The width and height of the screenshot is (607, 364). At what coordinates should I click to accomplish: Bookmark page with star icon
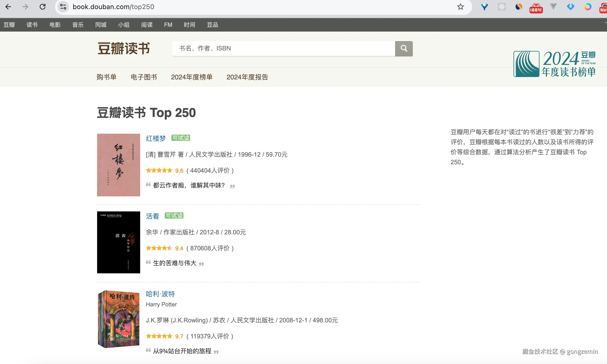point(460,7)
